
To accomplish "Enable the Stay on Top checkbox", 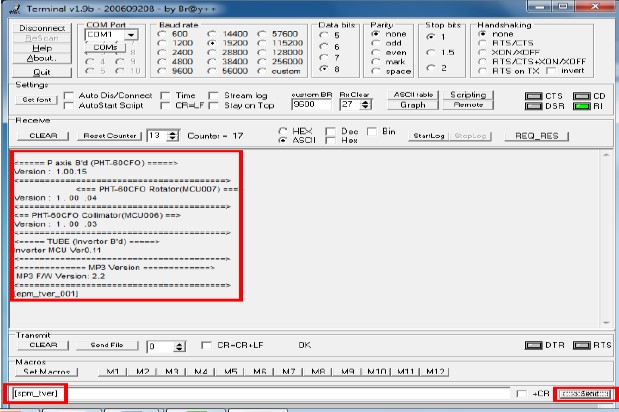I will [x=215, y=104].
